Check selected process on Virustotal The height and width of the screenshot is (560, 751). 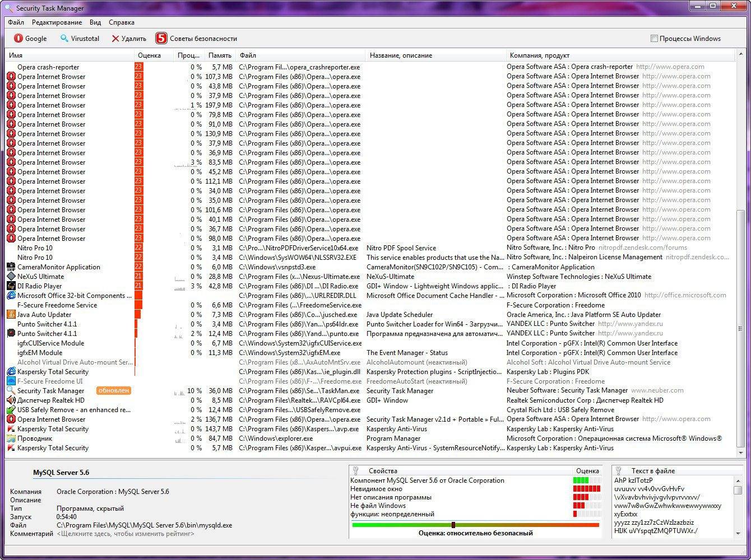[80, 39]
